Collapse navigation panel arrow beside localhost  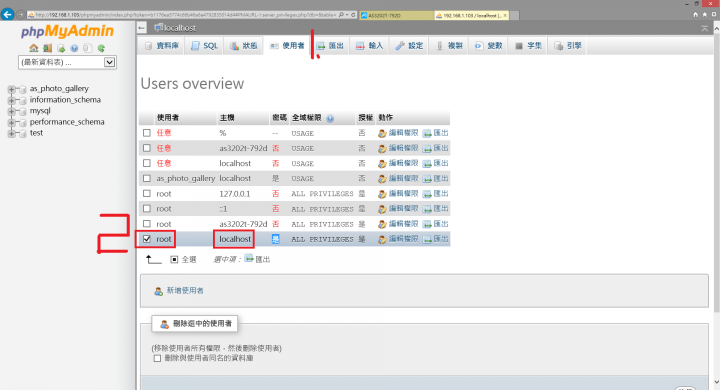pos(141,28)
